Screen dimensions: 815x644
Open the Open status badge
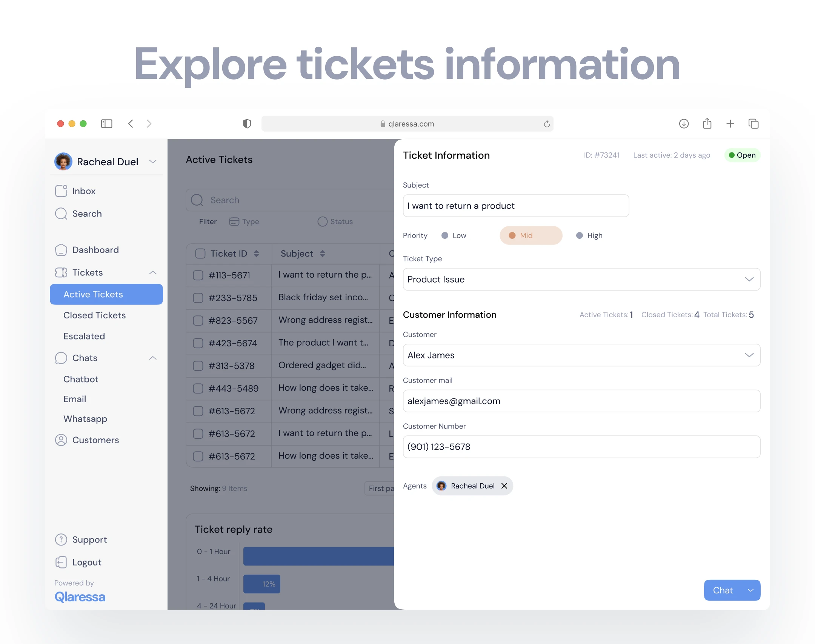pos(742,155)
